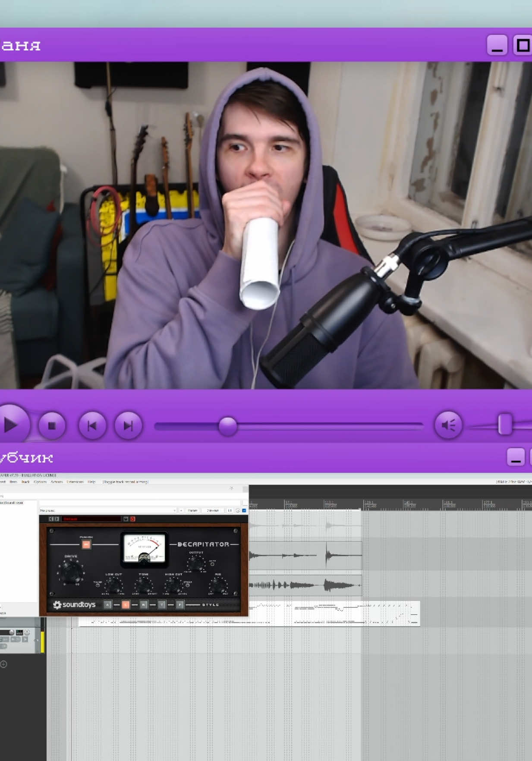532x761 pixels.
Task: Select style A on Decapitator
Action: (x=107, y=605)
